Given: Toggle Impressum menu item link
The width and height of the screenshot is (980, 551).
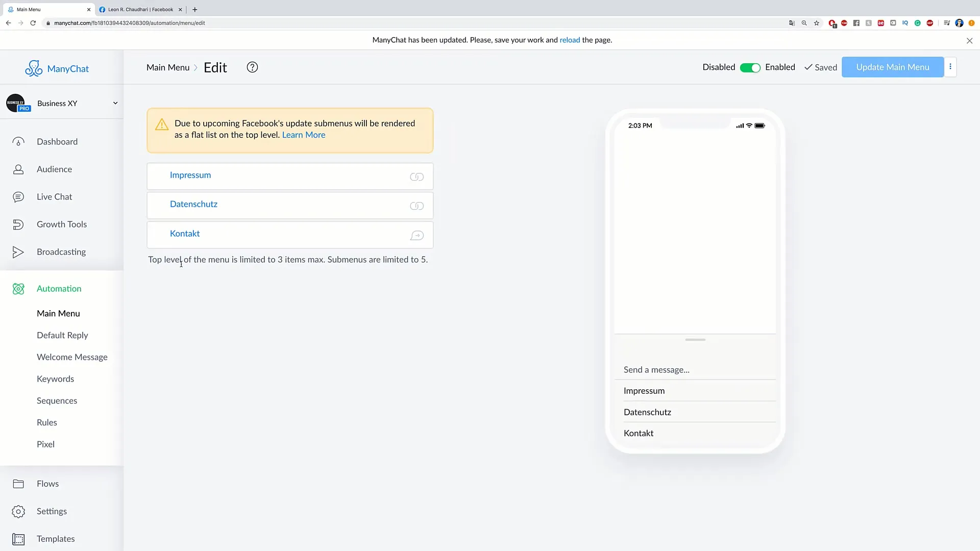Looking at the screenshot, I should pyautogui.click(x=416, y=176).
